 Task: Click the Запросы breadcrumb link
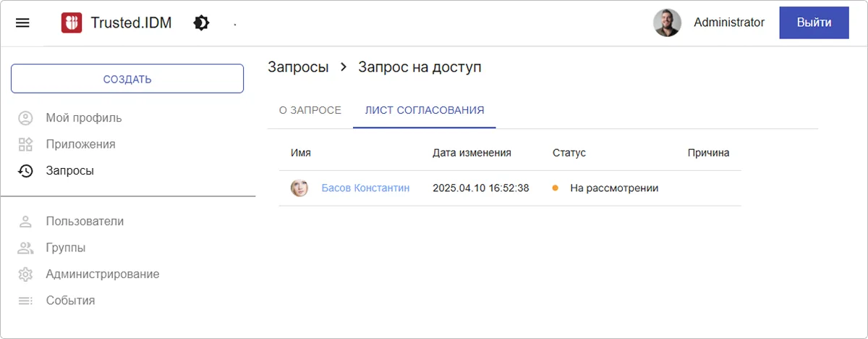click(298, 67)
